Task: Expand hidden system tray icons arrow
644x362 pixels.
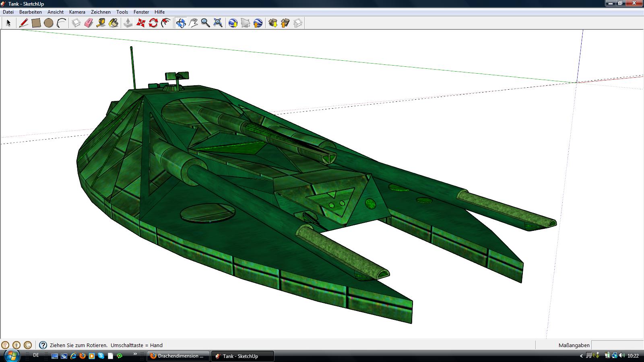Action: (581, 356)
